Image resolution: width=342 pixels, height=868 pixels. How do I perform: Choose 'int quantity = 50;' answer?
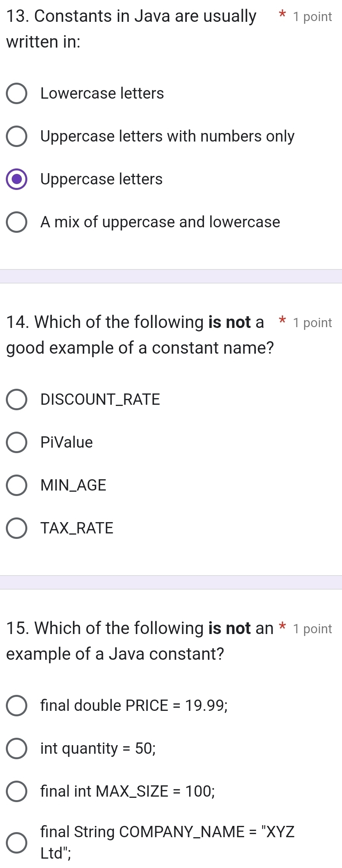pos(17,749)
